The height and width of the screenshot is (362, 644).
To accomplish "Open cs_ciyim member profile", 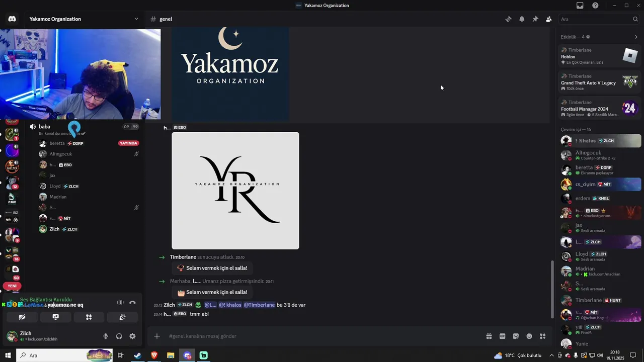I will click(x=600, y=184).
